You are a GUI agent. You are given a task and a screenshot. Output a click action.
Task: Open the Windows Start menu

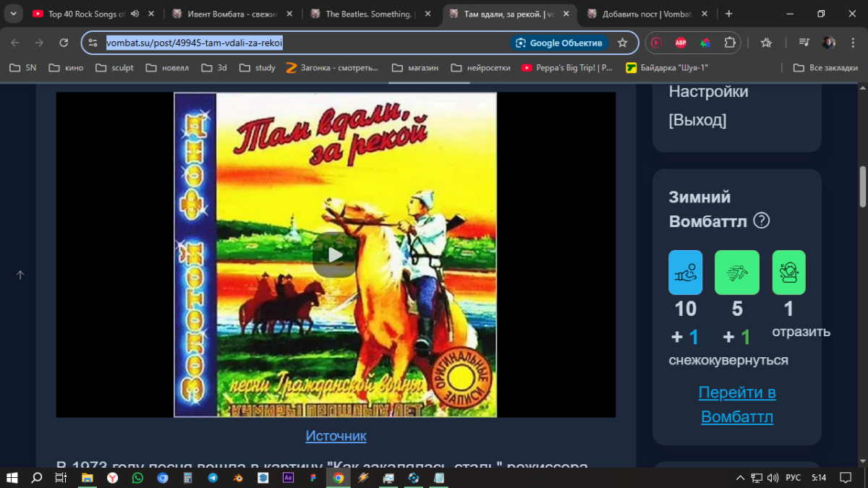tap(12, 478)
